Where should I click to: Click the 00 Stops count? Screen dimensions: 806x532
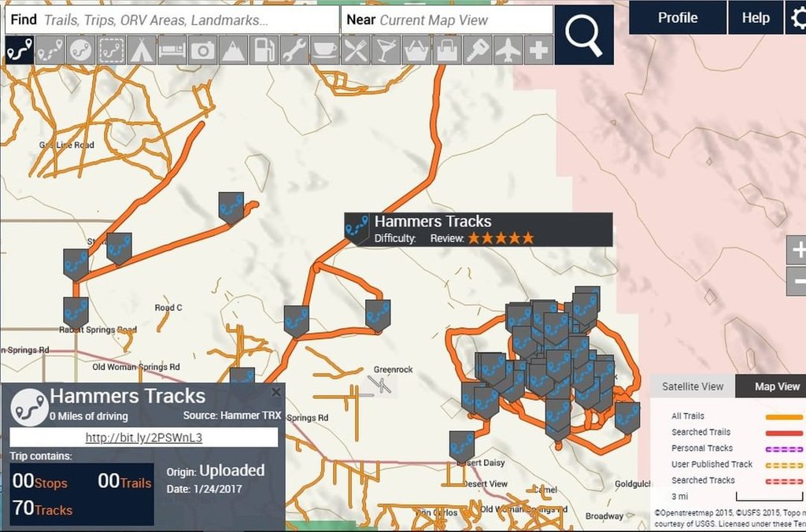[x=40, y=482]
